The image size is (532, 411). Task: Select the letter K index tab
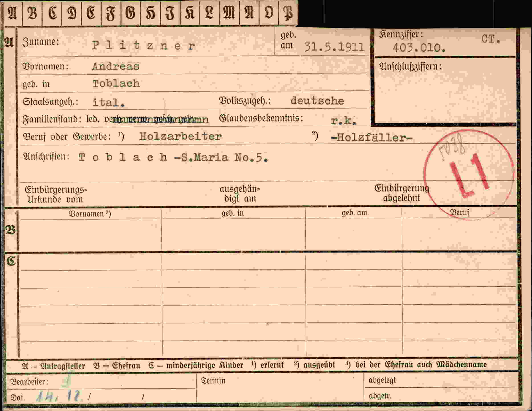click(x=190, y=13)
